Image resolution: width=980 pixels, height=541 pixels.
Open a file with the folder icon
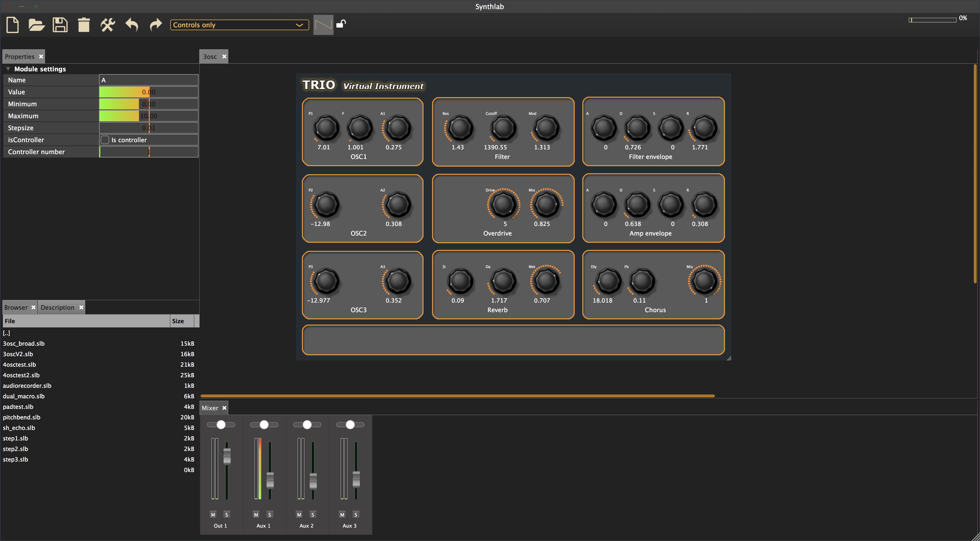(37, 25)
